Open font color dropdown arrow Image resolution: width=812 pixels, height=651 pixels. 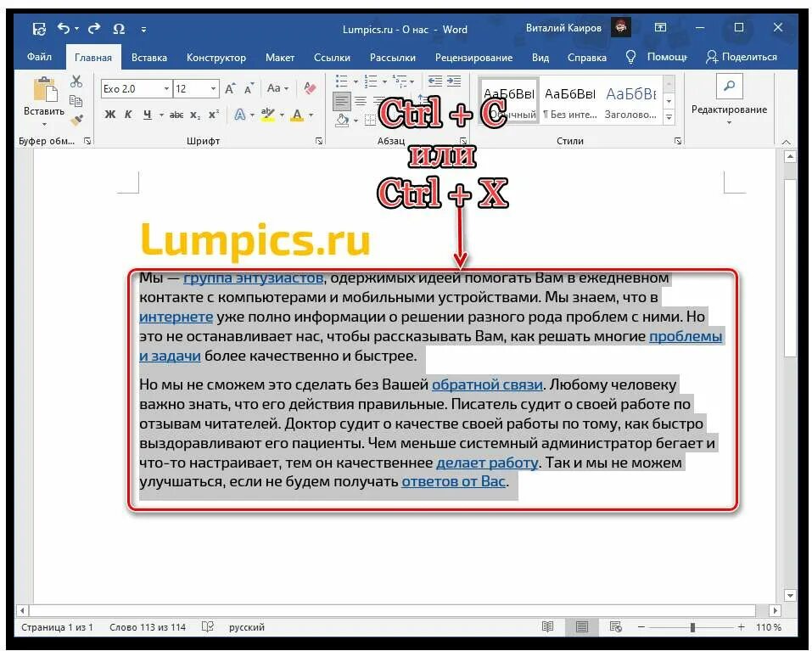[311, 115]
